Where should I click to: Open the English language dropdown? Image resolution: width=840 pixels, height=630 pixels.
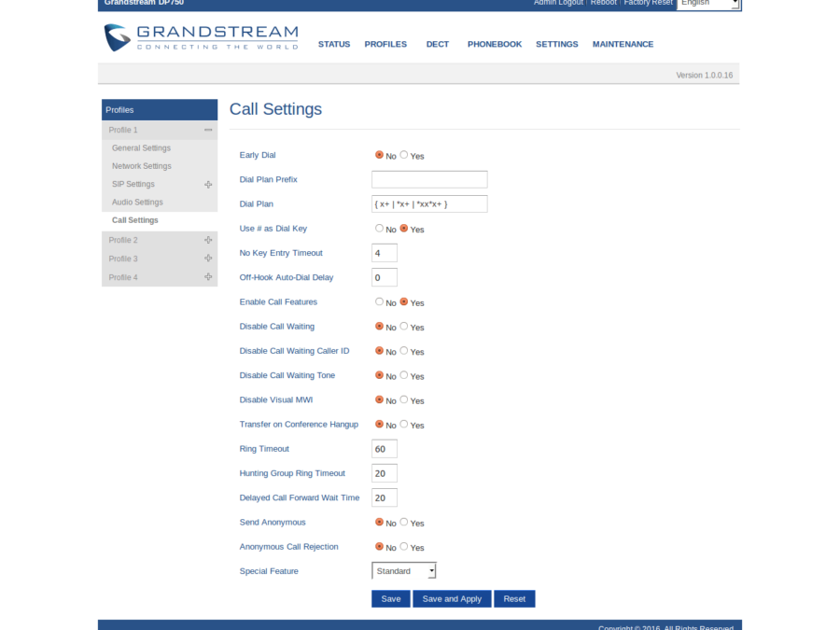pyautogui.click(x=708, y=4)
